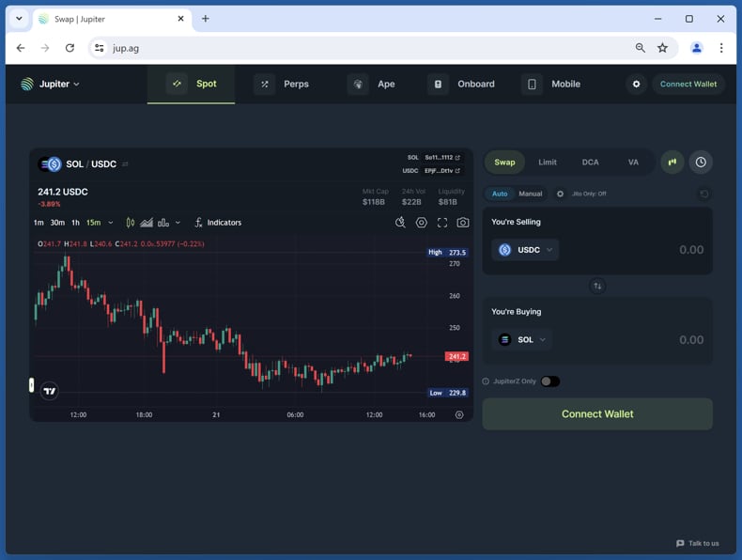The width and height of the screenshot is (742, 560).
Task: Open the tab search dropdown arrow
Action: point(19,19)
